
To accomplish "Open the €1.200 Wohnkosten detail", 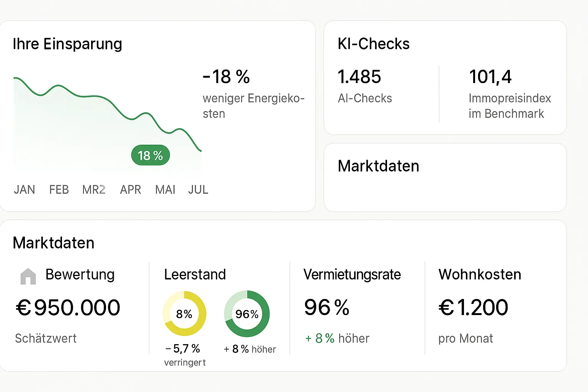I will 473,306.
